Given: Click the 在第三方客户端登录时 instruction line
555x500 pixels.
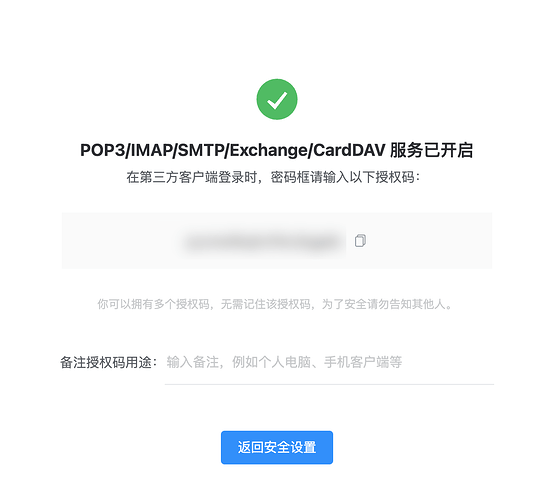Looking at the screenshot, I should [x=191, y=177].
